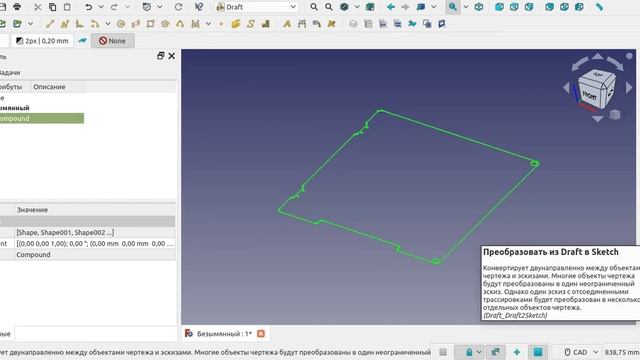Open the Draw Style dropdown arrow
Viewport: 640px width, 360px height.
tap(357, 7)
